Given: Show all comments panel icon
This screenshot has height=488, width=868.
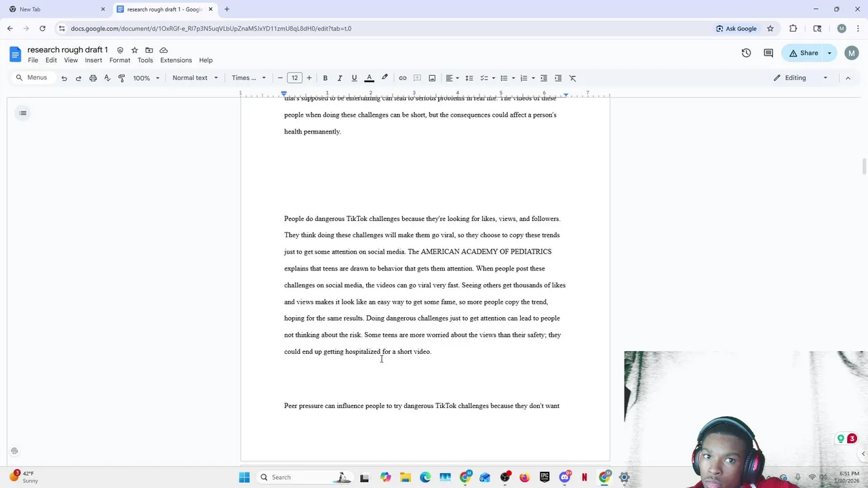Looking at the screenshot, I should click(768, 53).
